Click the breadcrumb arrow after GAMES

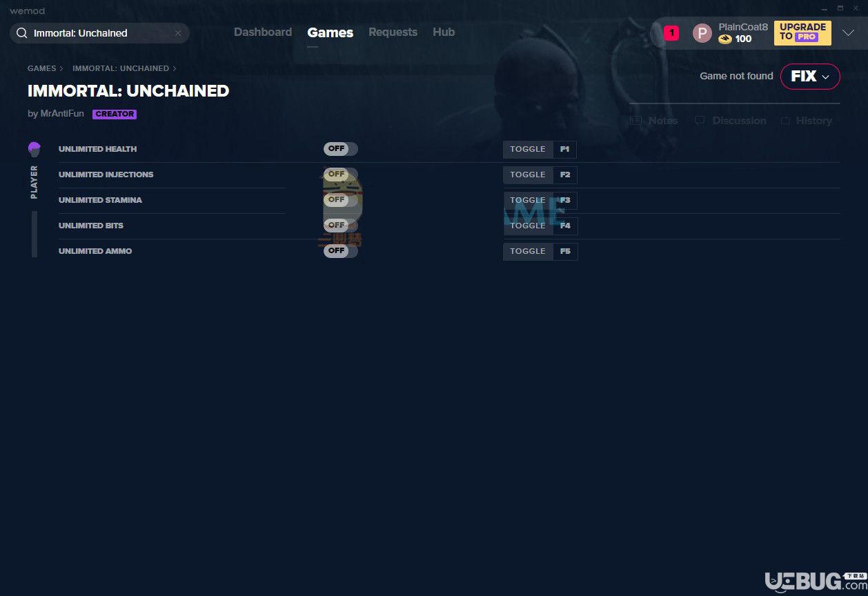(61, 68)
